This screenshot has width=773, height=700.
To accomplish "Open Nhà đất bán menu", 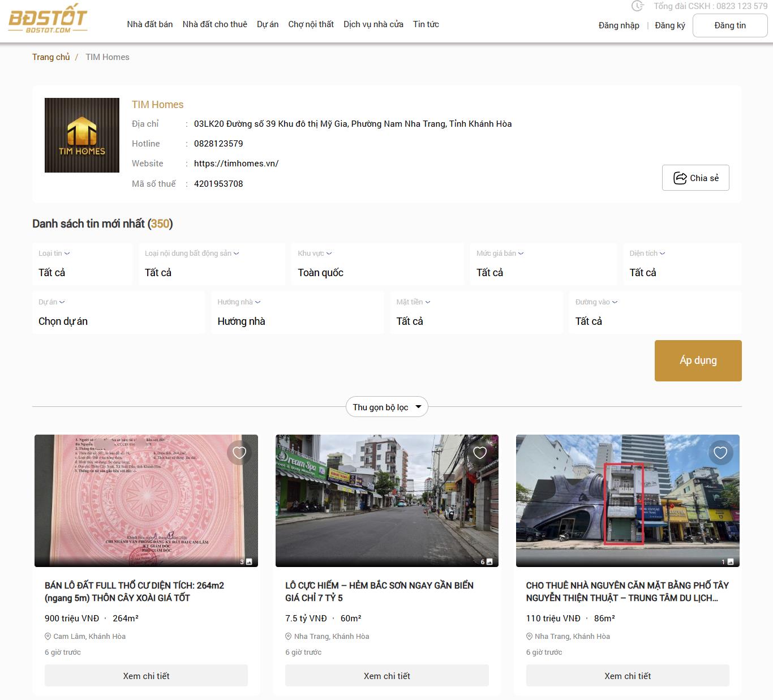I will pyautogui.click(x=150, y=24).
